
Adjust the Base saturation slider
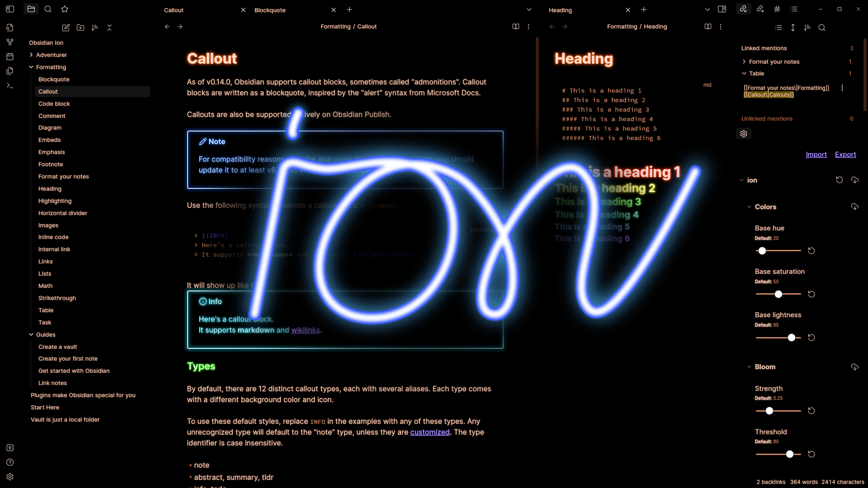[778, 294]
